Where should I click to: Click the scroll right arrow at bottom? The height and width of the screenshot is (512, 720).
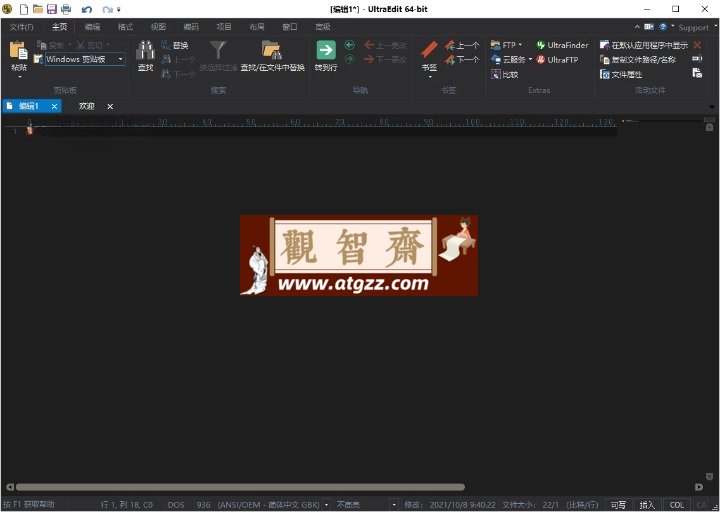point(698,487)
